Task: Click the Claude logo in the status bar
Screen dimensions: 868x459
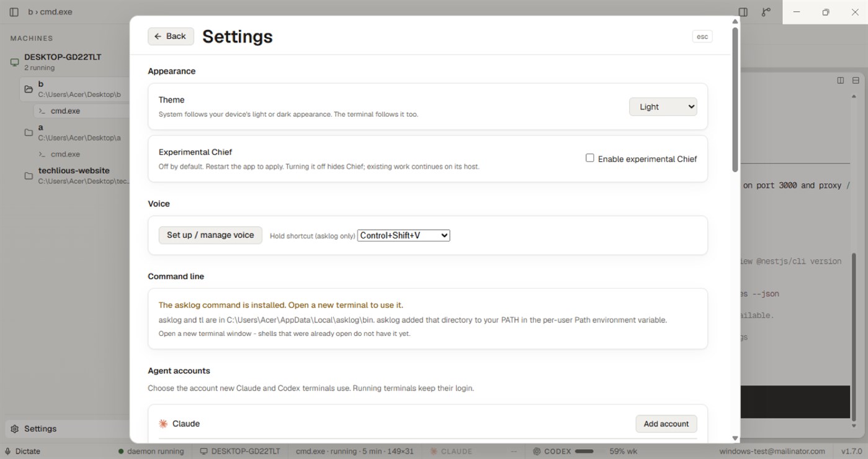Action: [x=434, y=452]
